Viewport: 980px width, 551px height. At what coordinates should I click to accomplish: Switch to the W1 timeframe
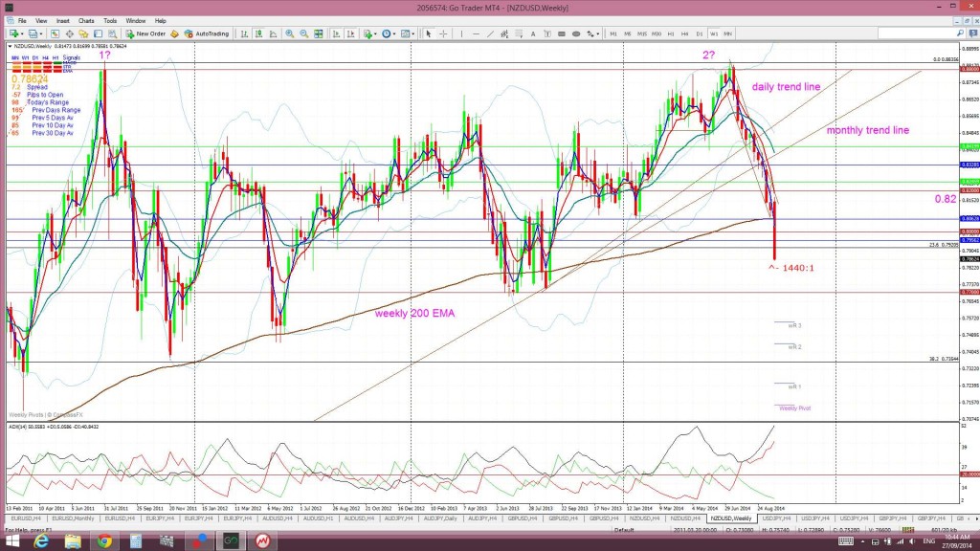tap(714, 33)
